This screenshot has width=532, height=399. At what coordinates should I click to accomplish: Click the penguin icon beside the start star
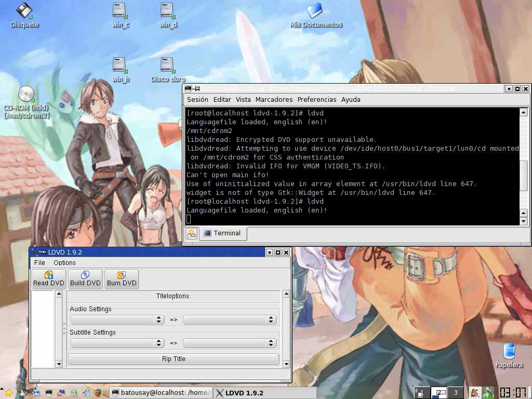[23, 393]
